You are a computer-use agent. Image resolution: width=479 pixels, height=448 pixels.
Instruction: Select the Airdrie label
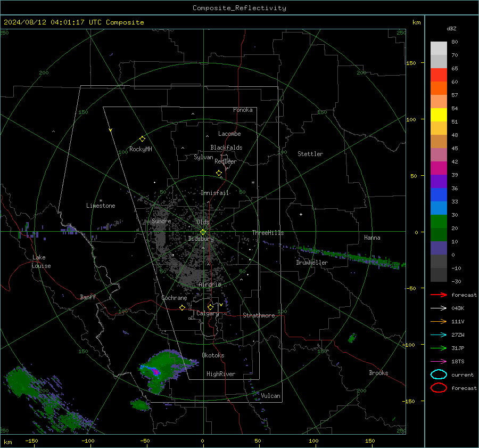(x=210, y=284)
